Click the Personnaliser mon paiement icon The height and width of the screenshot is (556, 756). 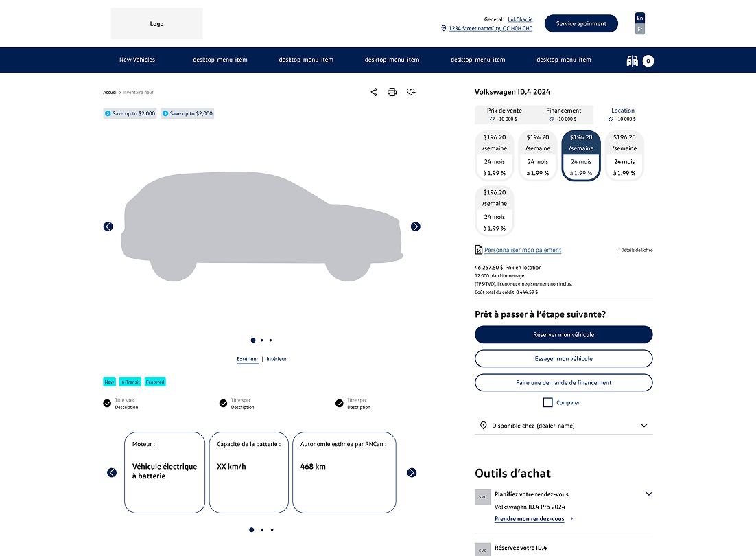[x=478, y=250]
